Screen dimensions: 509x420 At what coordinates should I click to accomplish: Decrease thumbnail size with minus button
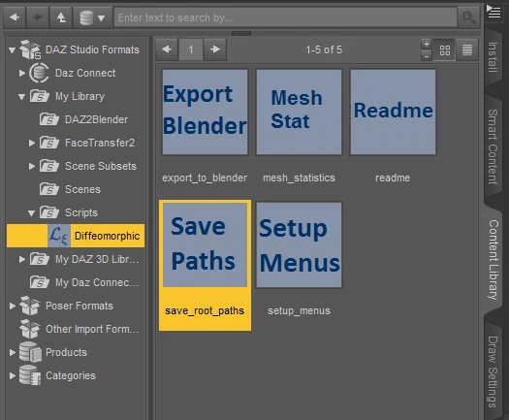click(x=427, y=55)
